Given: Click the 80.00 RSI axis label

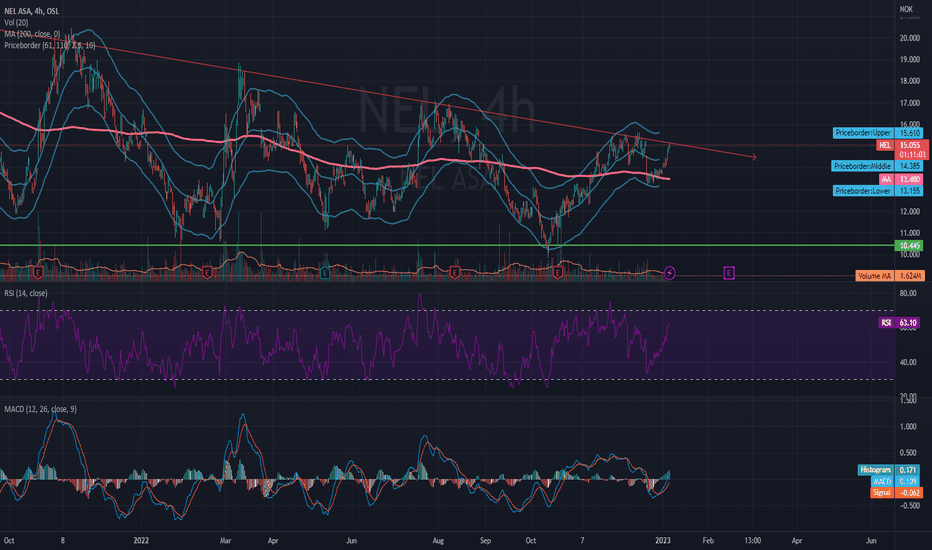Looking at the screenshot, I should pos(908,293).
